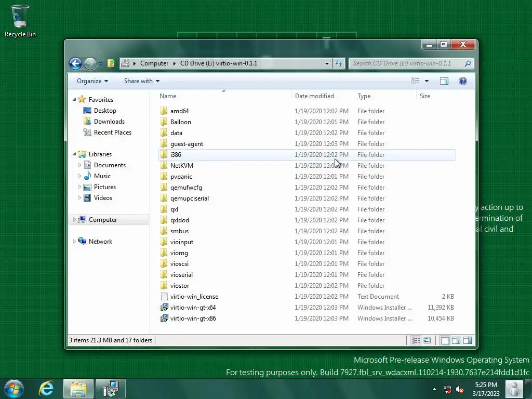Click the muted volume tray icon
Image resolution: width=532 pixels, height=399 pixels.
460,389
